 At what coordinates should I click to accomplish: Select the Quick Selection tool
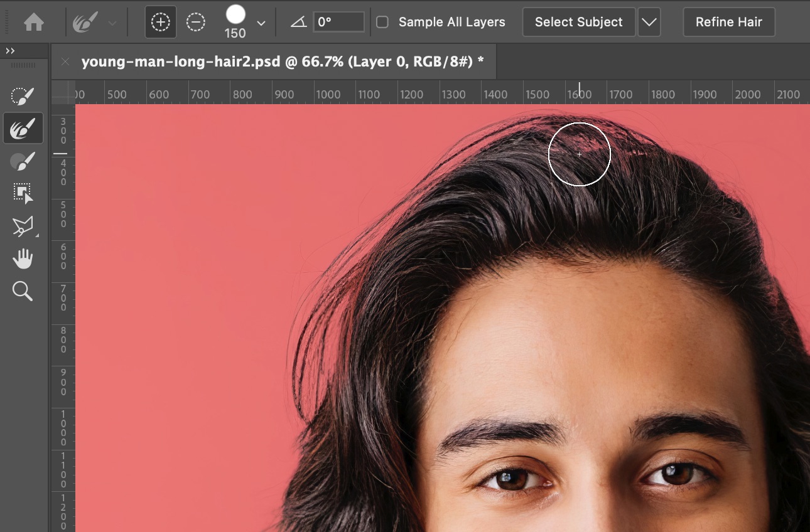(23, 96)
